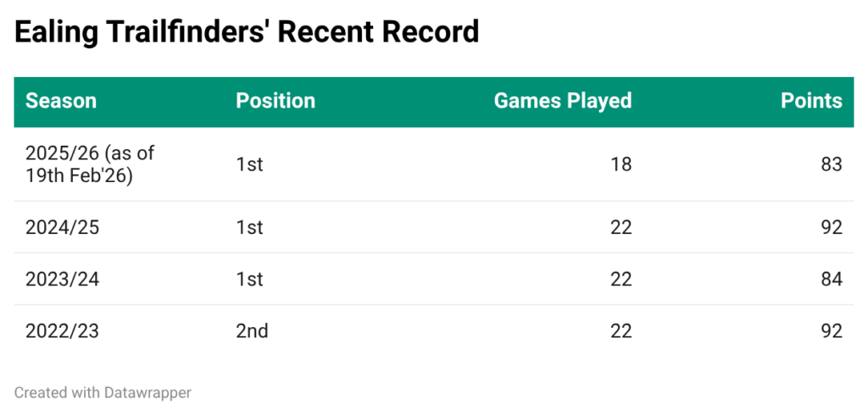This screenshot has height=416, width=868.
Task: Click the Ealing Trailfinders' Recent Record title
Action: click(x=247, y=32)
